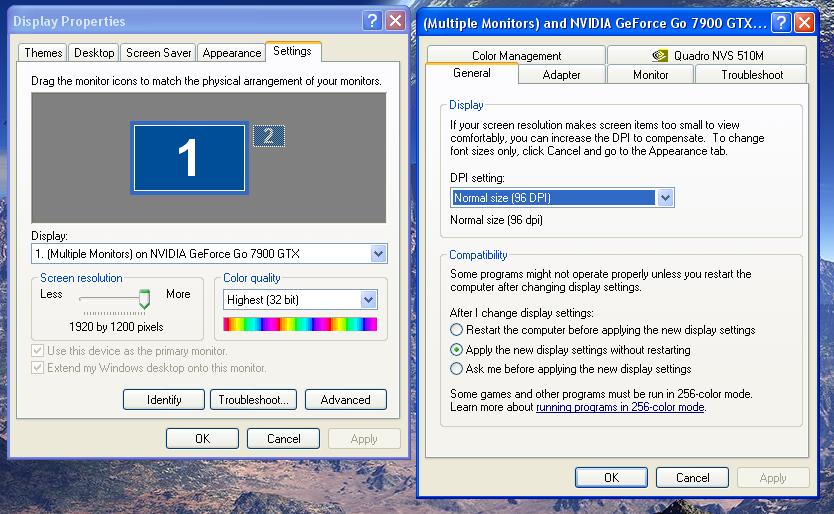Select the Settings tab
834x514 pixels.
(293, 51)
